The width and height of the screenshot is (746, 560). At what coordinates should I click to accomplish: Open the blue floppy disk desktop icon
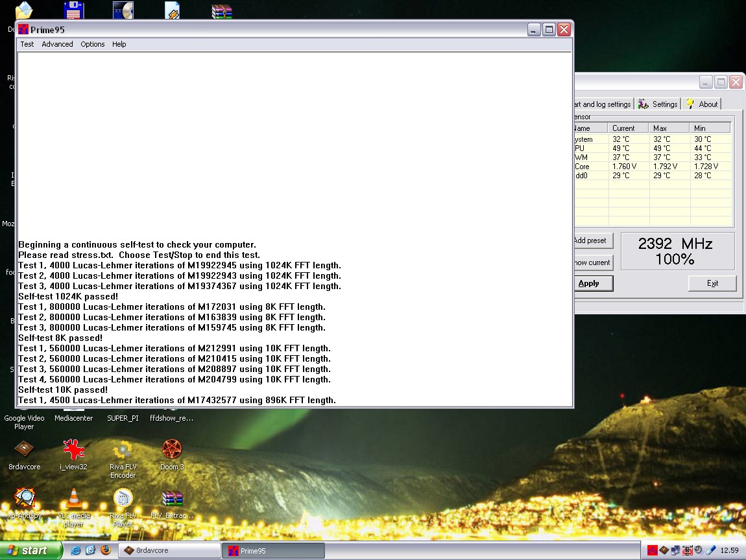point(73,10)
